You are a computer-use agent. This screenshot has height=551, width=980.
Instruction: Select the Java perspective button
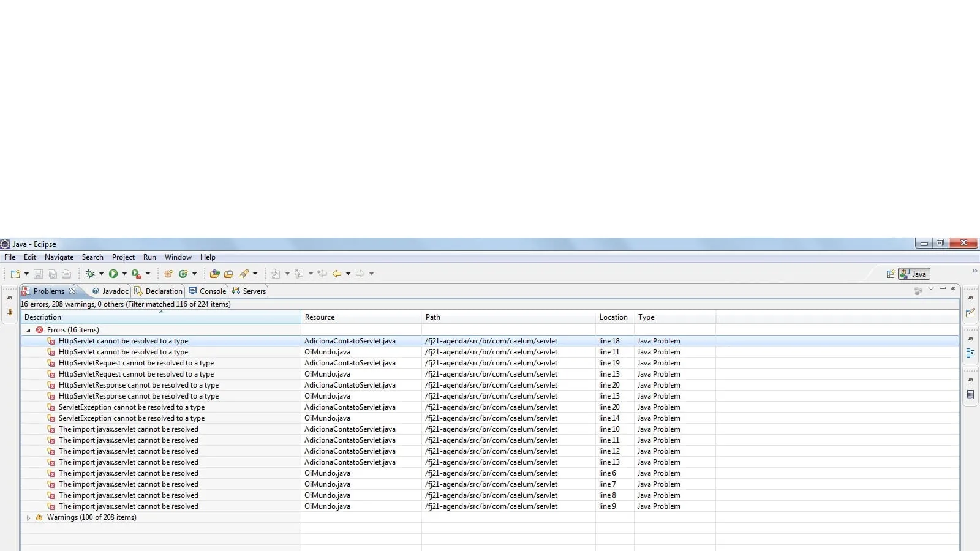click(x=914, y=274)
